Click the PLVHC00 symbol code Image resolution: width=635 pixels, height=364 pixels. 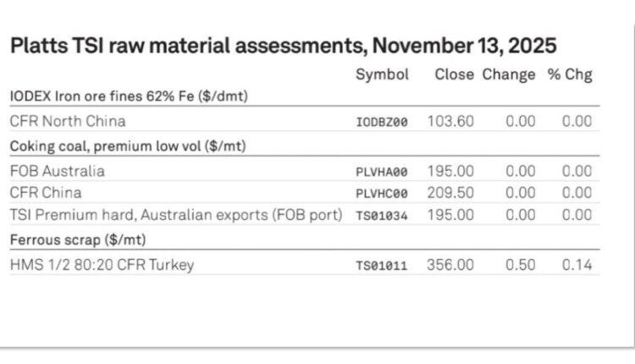point(382,193)
